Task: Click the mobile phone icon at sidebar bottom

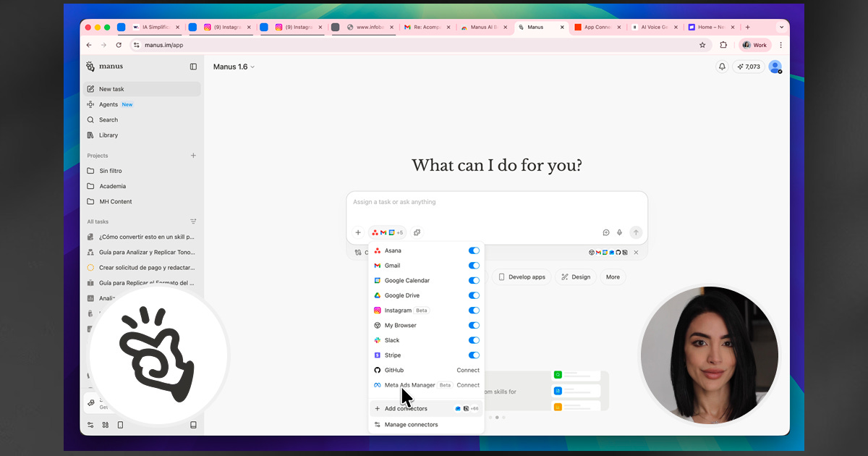Action: (x=120, y=425)
